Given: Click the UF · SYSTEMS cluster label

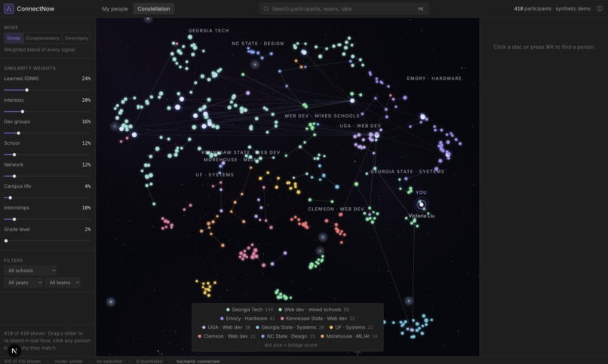Looking at the screenshot, I should pos(215,175).
